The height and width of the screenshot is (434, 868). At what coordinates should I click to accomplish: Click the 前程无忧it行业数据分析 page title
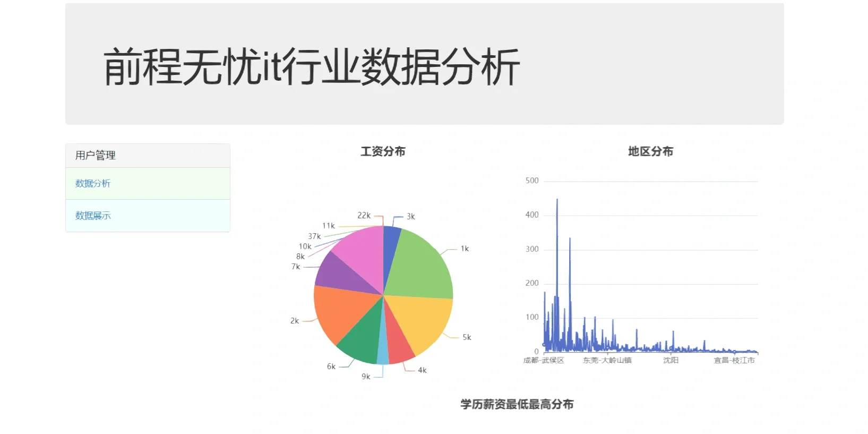click(x=312, y=67)
